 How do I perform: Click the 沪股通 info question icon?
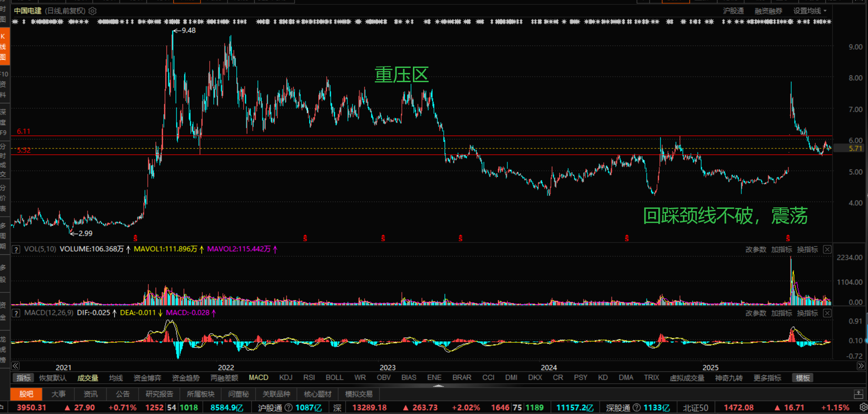point(289,408)
